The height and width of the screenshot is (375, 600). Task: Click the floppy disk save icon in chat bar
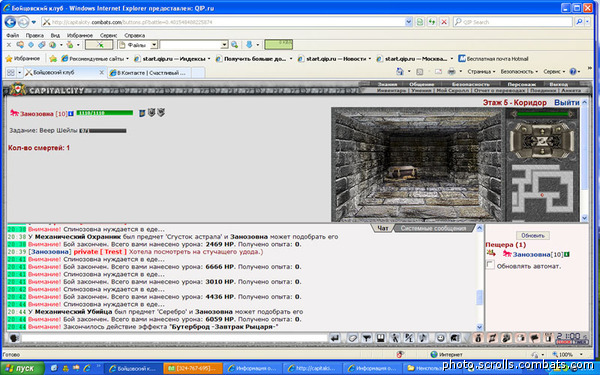(x=381, y=338)
